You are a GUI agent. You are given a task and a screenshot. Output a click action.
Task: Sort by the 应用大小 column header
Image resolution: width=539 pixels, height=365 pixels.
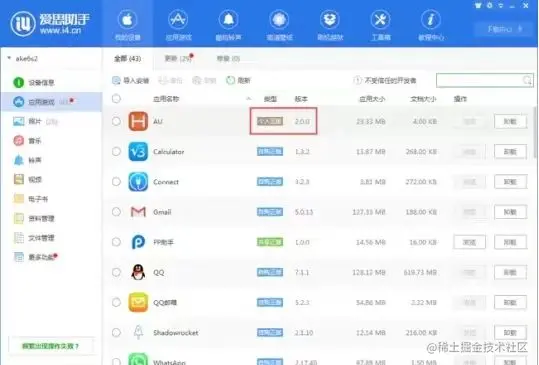pos(372,99)
